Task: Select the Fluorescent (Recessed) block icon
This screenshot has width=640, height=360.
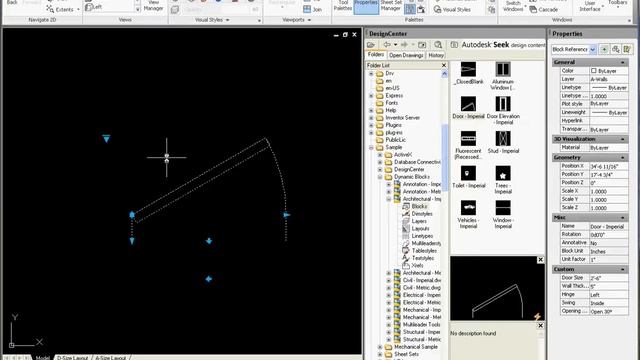Action: [468, 139]
